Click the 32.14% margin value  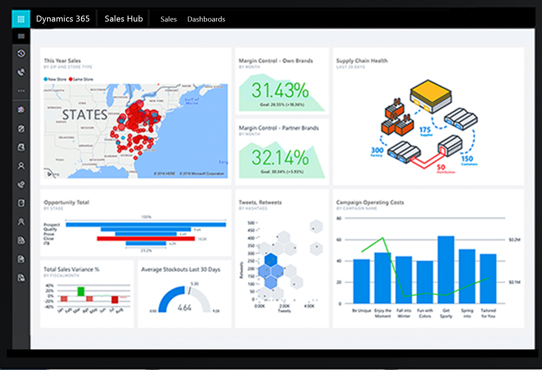[280, 158]
